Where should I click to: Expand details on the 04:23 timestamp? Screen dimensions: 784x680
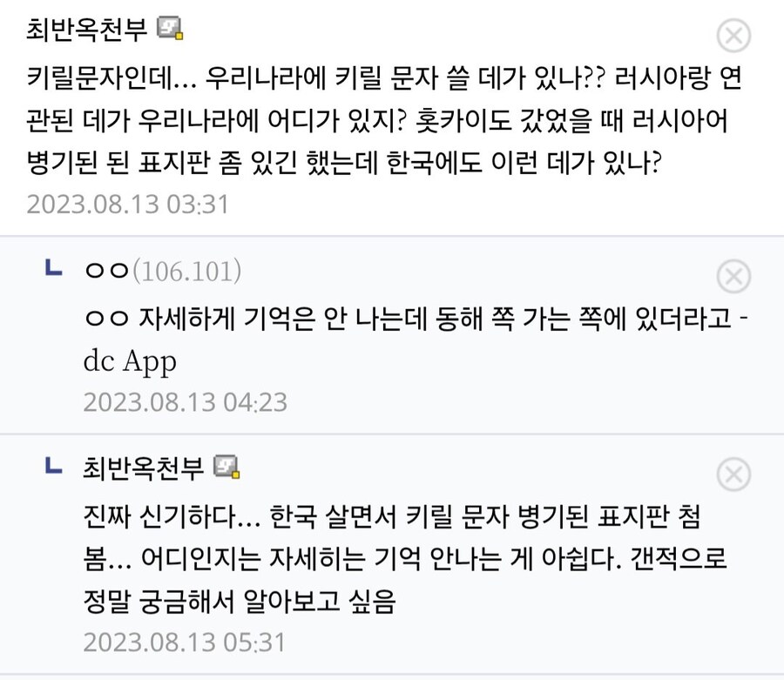click(185, 402)
